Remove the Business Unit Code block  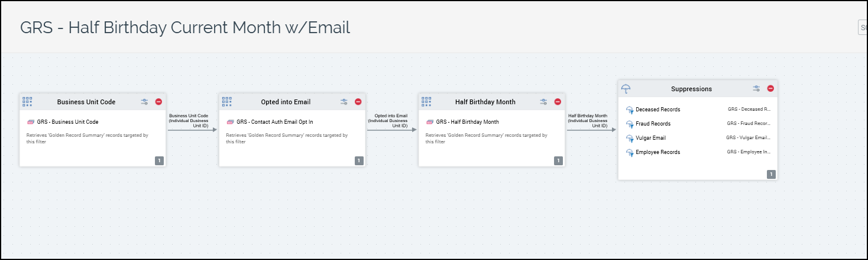tap(158, 102)
